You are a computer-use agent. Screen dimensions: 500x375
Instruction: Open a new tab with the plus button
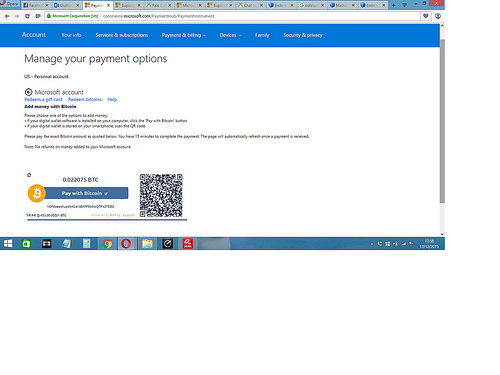(393, 5)
